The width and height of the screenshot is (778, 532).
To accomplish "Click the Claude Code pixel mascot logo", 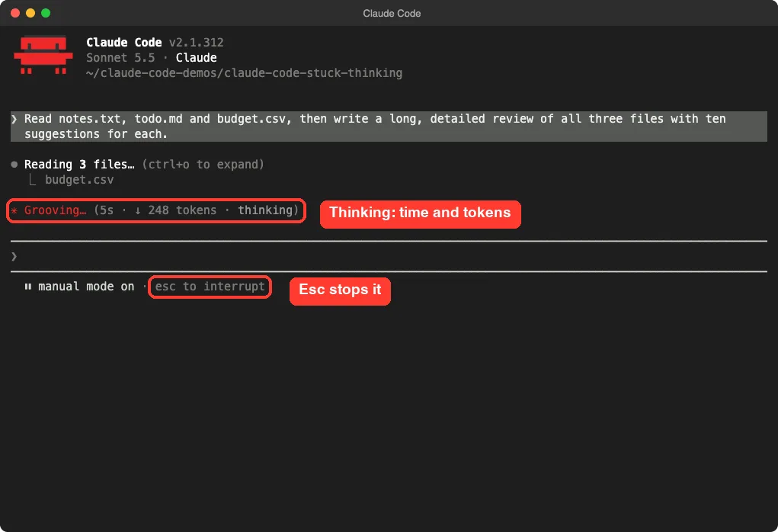I will click(x=43, y=55).
